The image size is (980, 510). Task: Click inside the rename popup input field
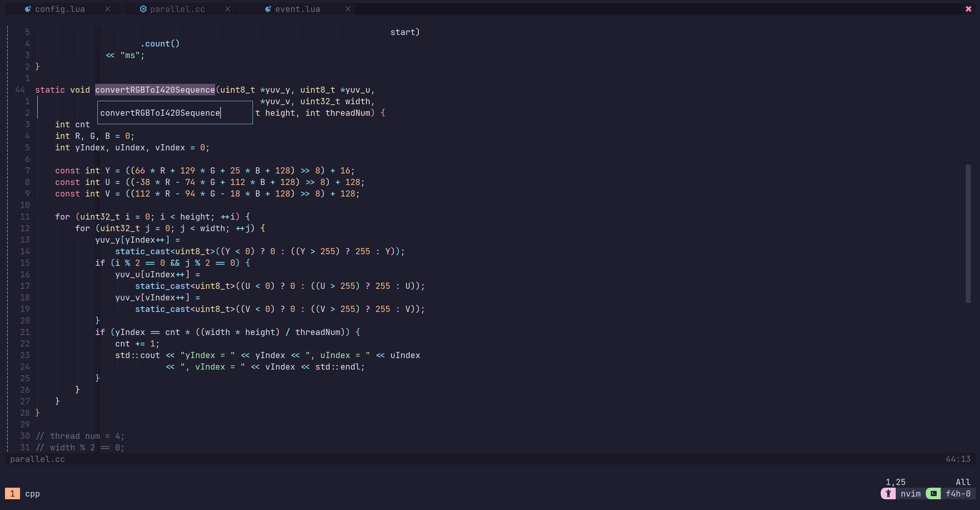pyautogui.click(x=175, y=113)
